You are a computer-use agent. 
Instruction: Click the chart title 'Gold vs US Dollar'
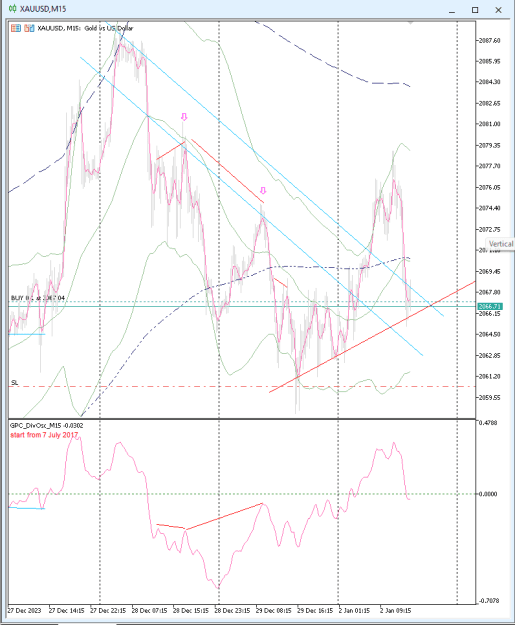coord(109,28)
